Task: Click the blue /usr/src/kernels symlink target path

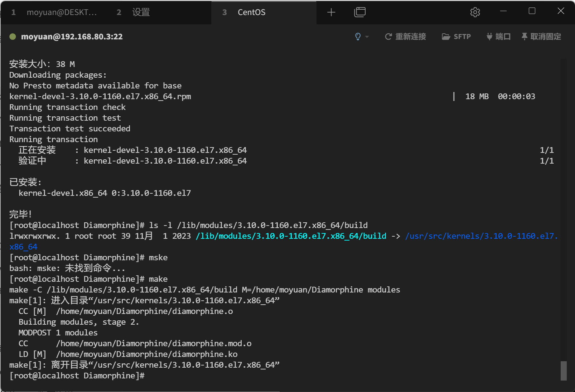Action: [482, 236]
